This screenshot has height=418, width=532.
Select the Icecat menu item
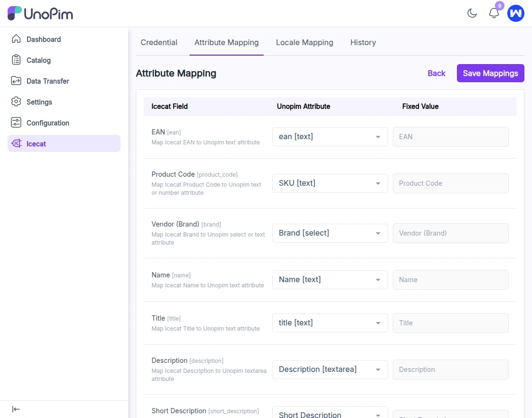(64, 143)
